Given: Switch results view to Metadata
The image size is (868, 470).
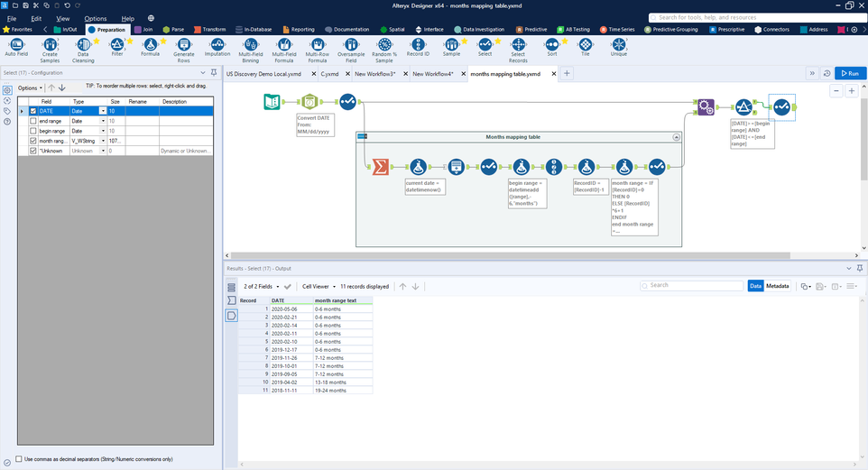Looking at the screenshot, I should 778,286.
